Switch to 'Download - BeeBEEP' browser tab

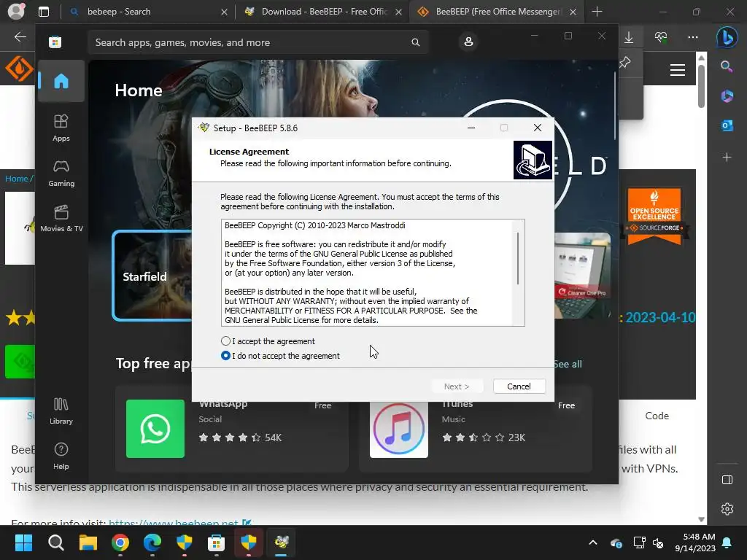tap(324, 12)
